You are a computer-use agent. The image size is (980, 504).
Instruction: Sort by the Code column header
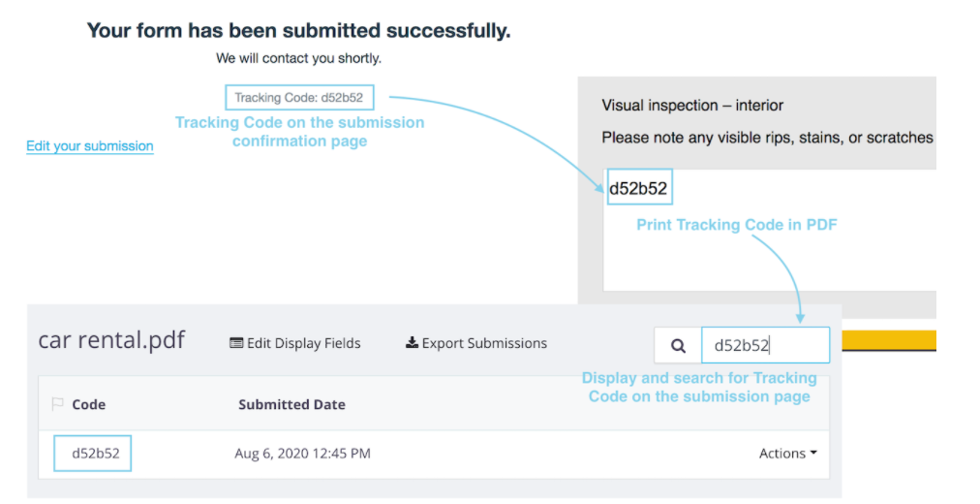click(89, 404)
